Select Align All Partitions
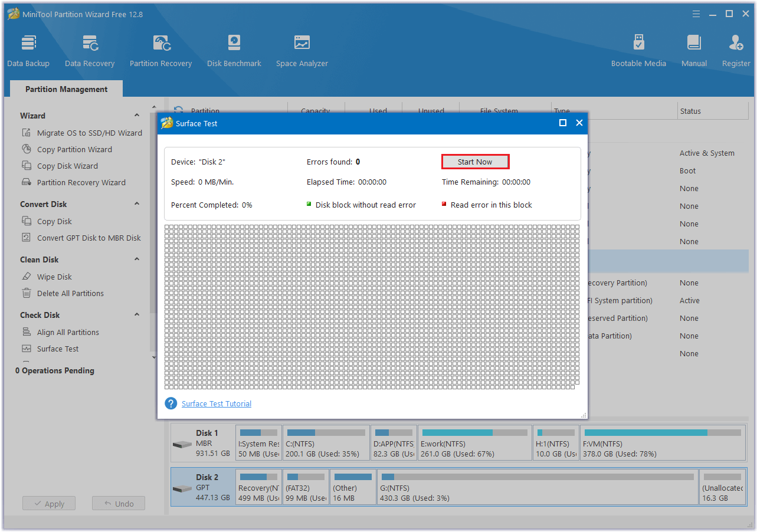The height and width of the screenshot is (532, 757). pyautogui.click(x=60, y=332)
